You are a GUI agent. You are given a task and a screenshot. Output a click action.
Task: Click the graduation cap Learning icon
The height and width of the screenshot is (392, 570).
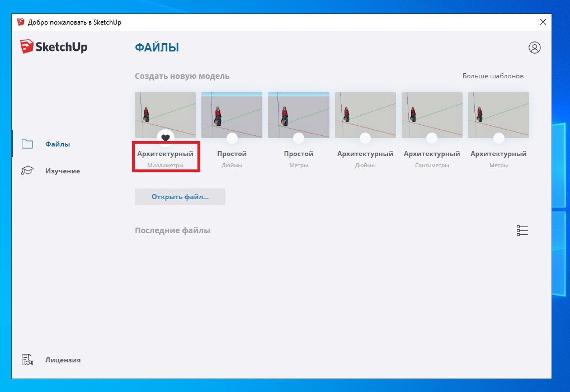[x=27, y=171]
